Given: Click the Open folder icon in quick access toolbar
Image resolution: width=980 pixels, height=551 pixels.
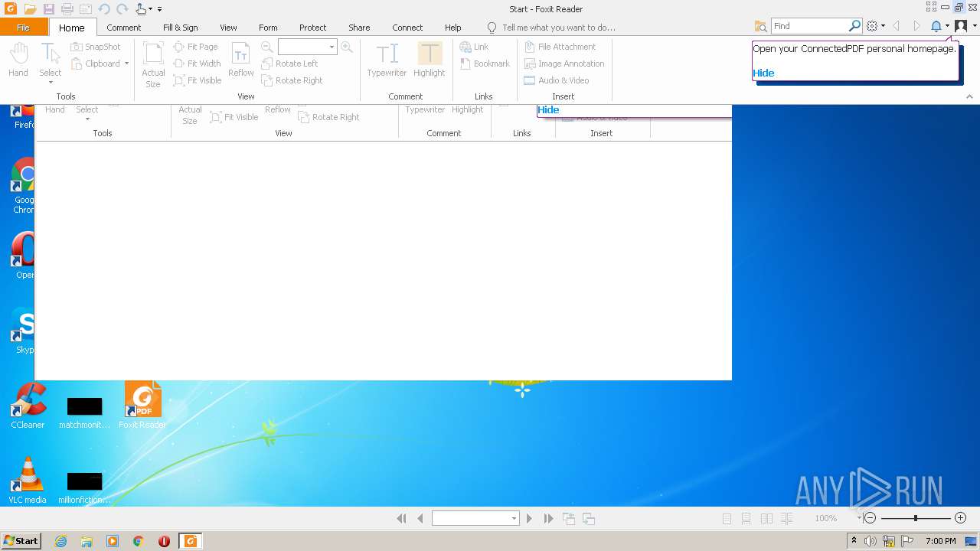Looking at the screenshot, I should (x=30, y=9).
